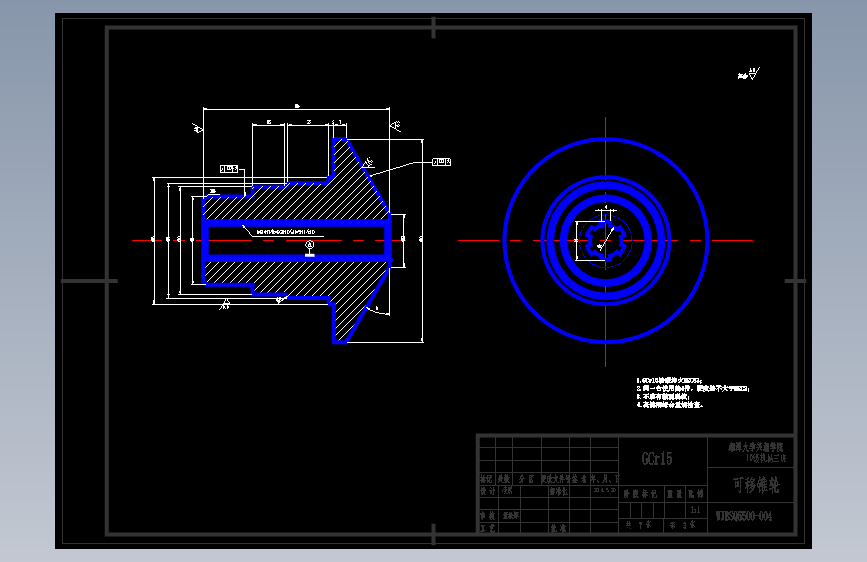Image resolution: width=867 pixels, height=562 pixels.
Task: Select the 1:1 scale cell in title block
Action: click(695, 509)
